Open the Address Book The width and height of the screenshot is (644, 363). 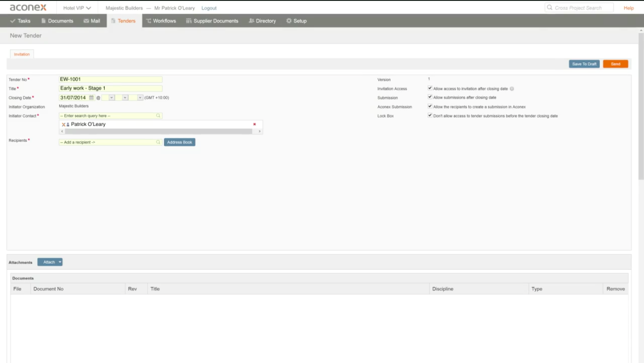[180, 142]
